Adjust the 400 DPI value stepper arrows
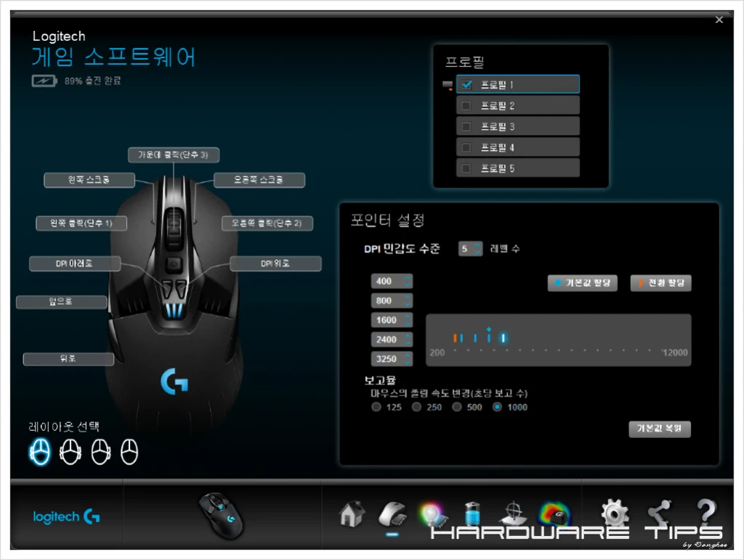744x560 pixels. (408, 281)
